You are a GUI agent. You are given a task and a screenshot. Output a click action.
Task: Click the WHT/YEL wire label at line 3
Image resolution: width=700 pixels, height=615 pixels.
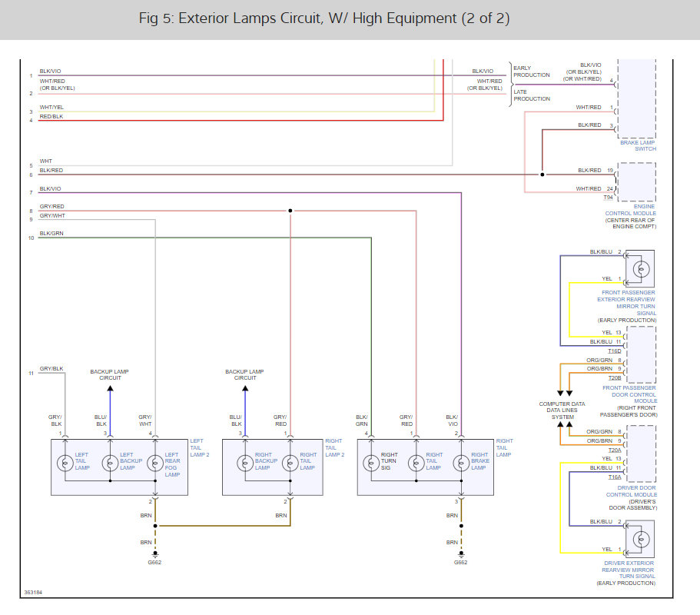click(51, 107)
